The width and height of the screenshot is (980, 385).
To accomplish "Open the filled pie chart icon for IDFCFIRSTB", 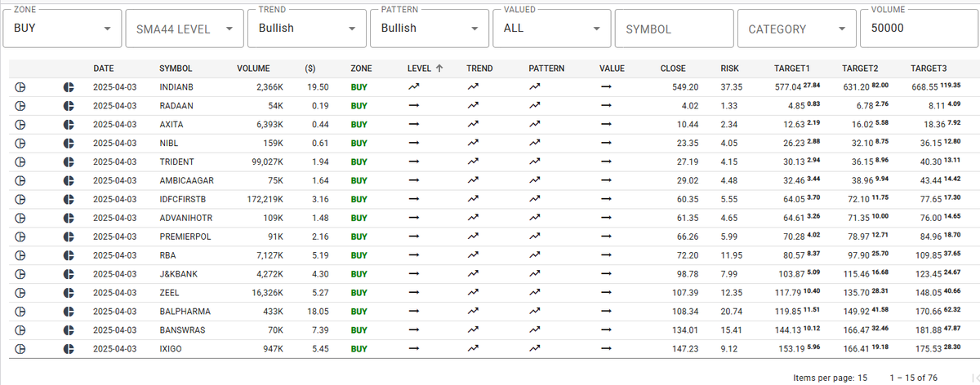I will tap(69, 199).
